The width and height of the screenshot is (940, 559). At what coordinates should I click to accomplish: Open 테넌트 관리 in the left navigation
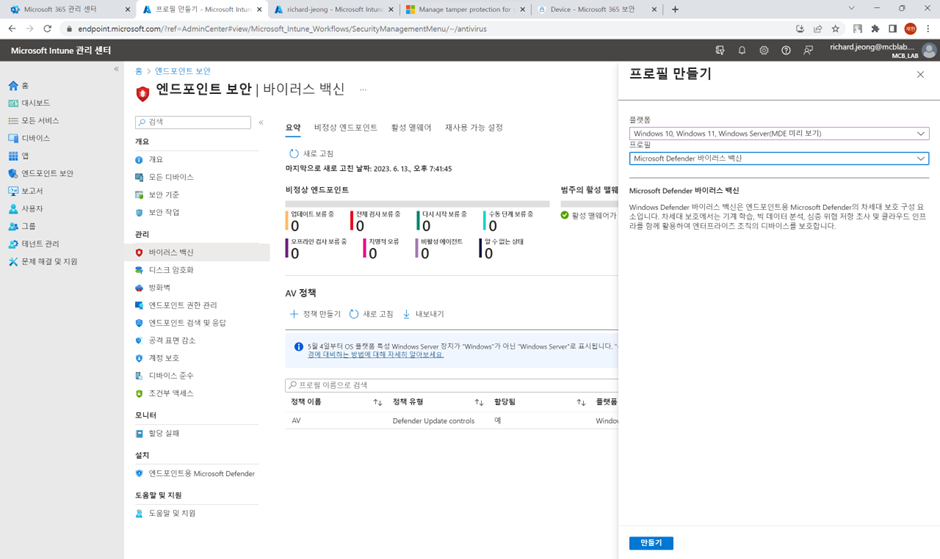[x=34, y=244]
